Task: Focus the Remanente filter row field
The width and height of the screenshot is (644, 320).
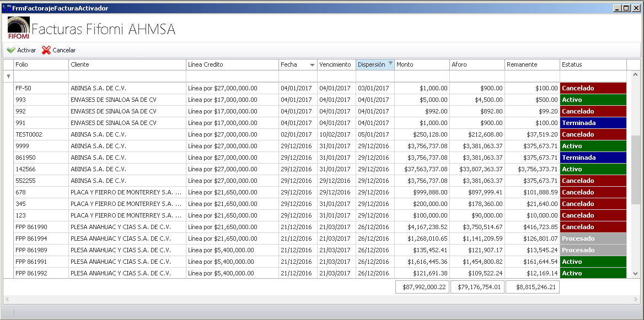Action: click(532, 77)
